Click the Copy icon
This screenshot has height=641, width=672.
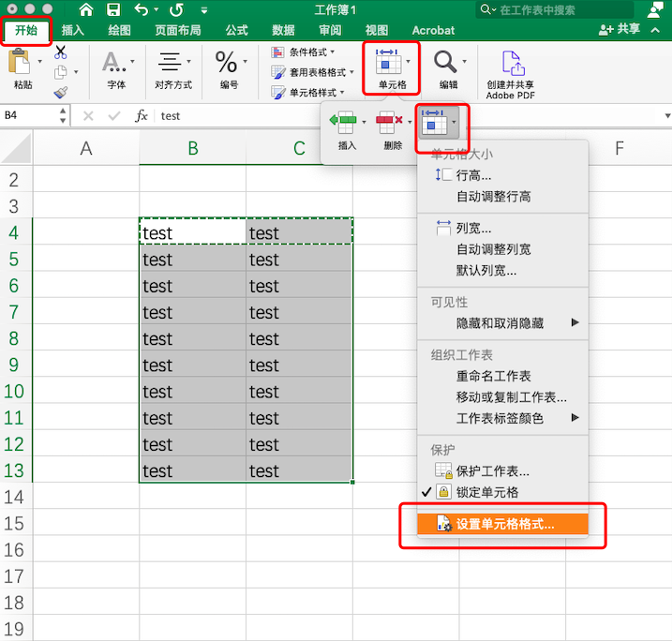pyautogui.click(x=60, y=72)
